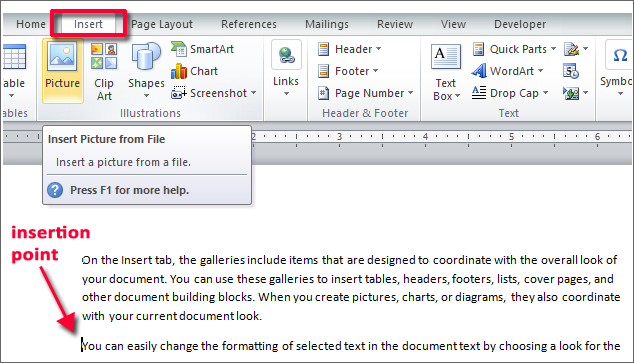The width and height of the screenshot is (634, 363).
Task: Insert a SmartArt graphic
Action: click(203, 49)
